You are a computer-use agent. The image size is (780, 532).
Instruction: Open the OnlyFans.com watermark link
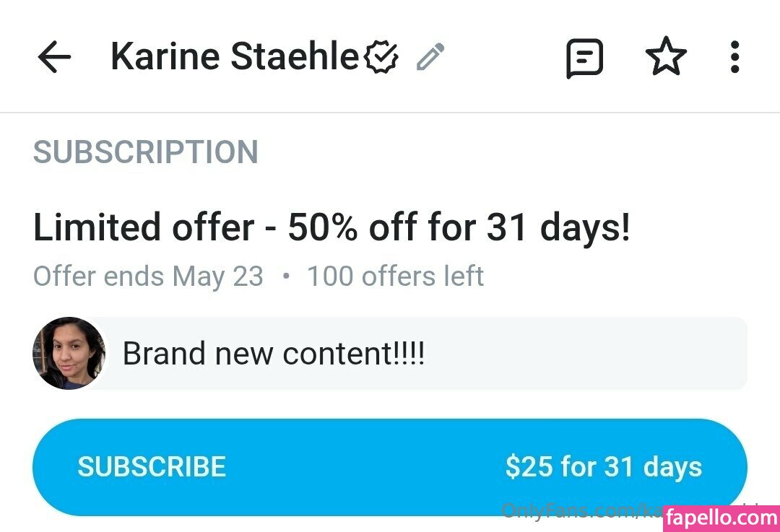pyautogui.click(x=571, y=511)
